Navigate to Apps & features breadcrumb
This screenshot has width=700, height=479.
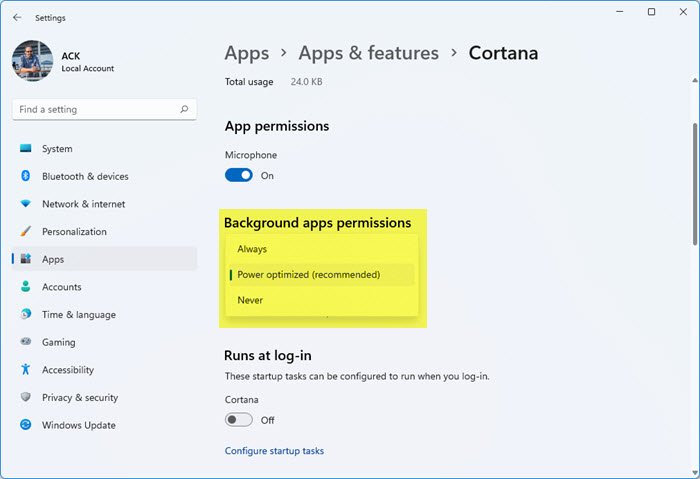pyautogui.click(x=369, y=53)
